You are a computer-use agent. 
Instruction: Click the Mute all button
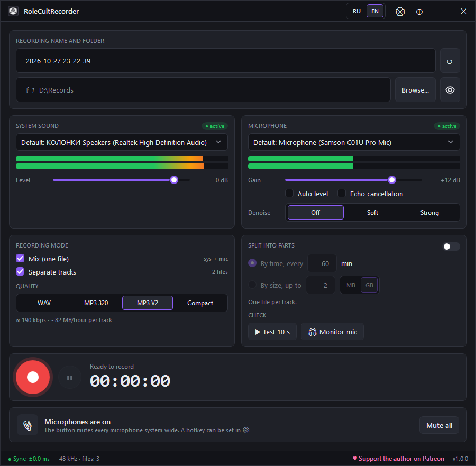[439, 425]
